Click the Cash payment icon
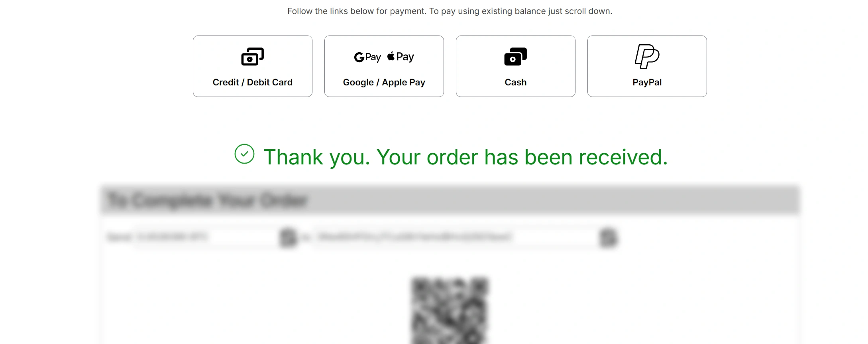The width and height of the screenshot is (868, 344). click(515, 57)
